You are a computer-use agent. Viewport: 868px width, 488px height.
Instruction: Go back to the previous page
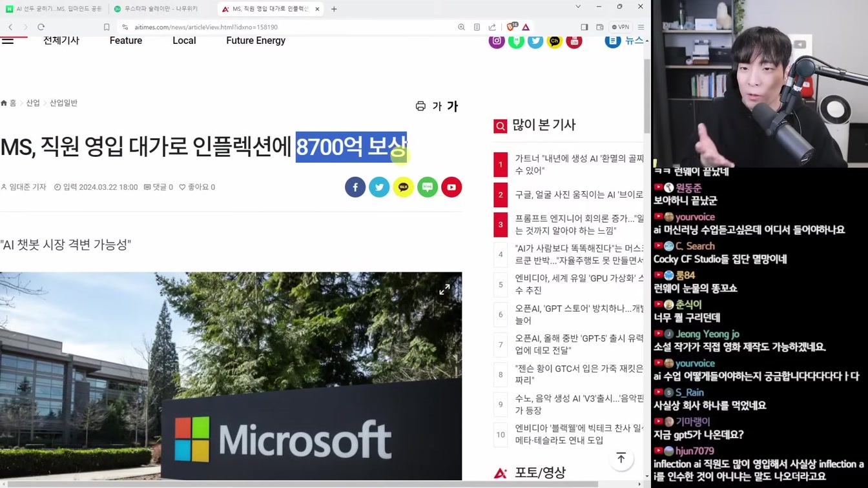[x=10, y=27]
